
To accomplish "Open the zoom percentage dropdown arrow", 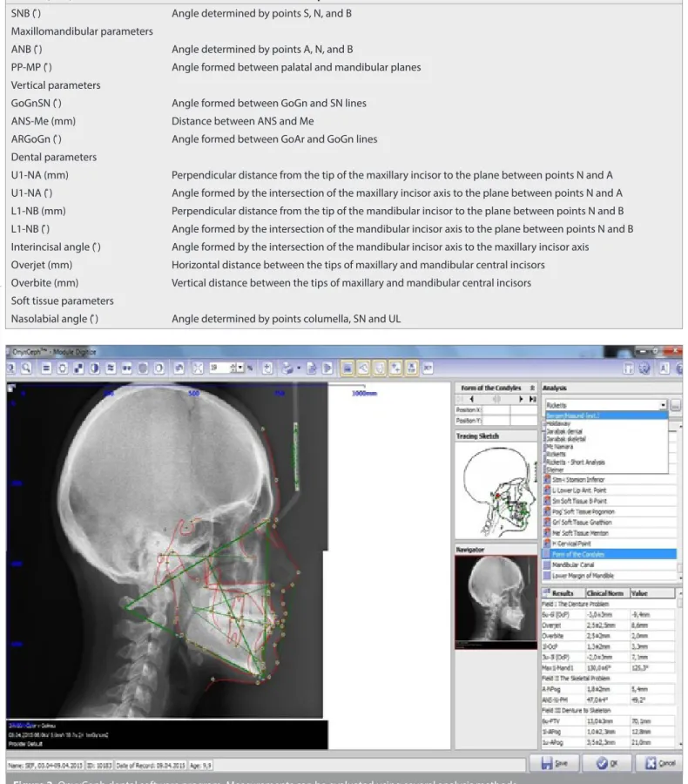I will [x=240, y=368].
